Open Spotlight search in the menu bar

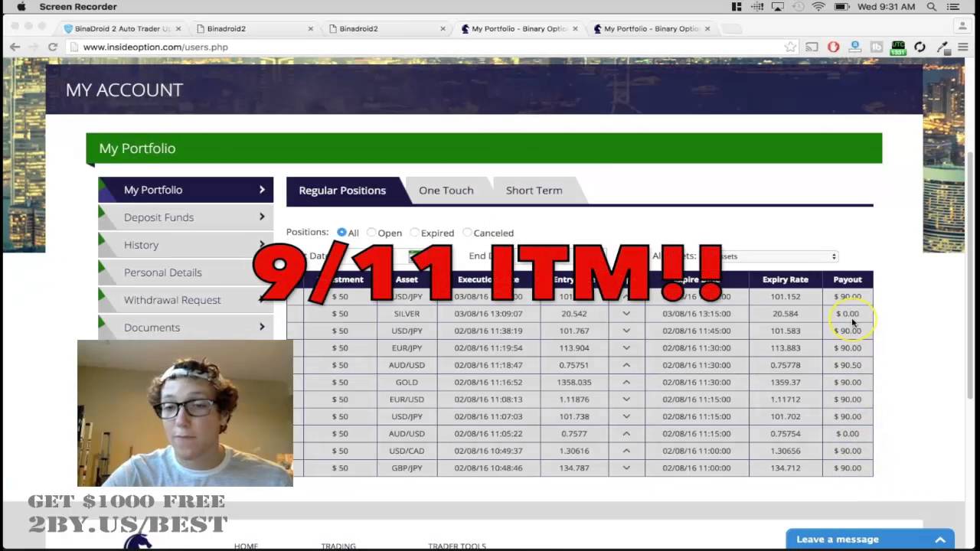point(932,7)
